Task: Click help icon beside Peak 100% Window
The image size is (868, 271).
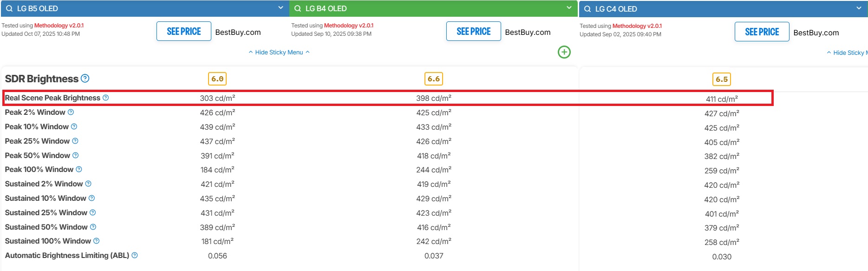Action: point(79,169)
